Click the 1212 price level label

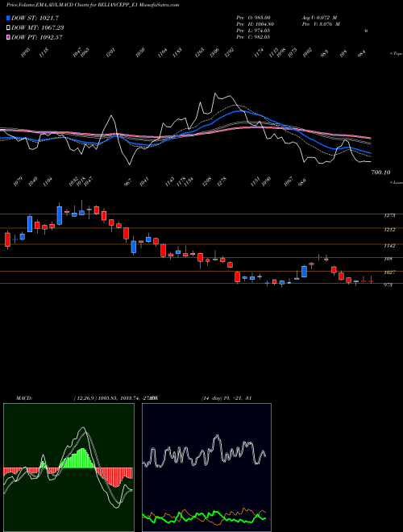click(x=389, y=230)
